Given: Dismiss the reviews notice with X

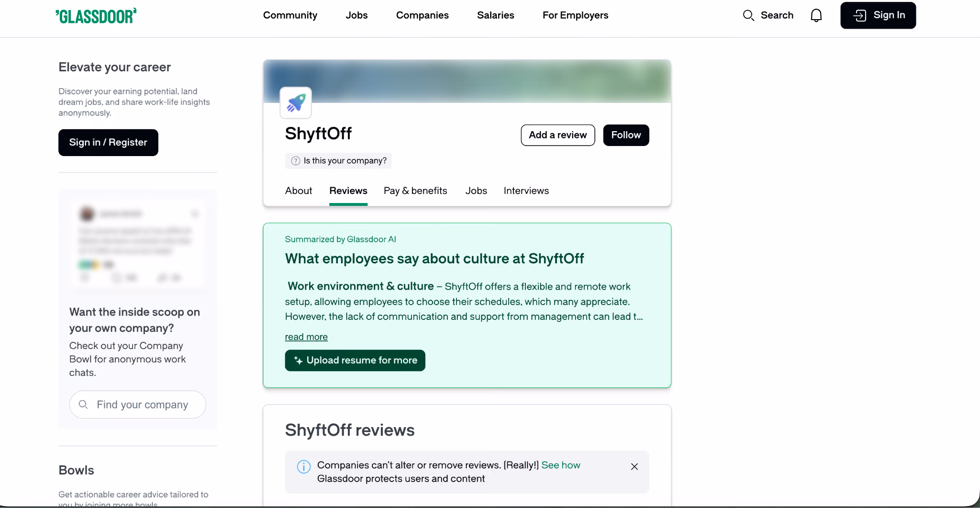Looking at the screenshot, I should 635,466.
